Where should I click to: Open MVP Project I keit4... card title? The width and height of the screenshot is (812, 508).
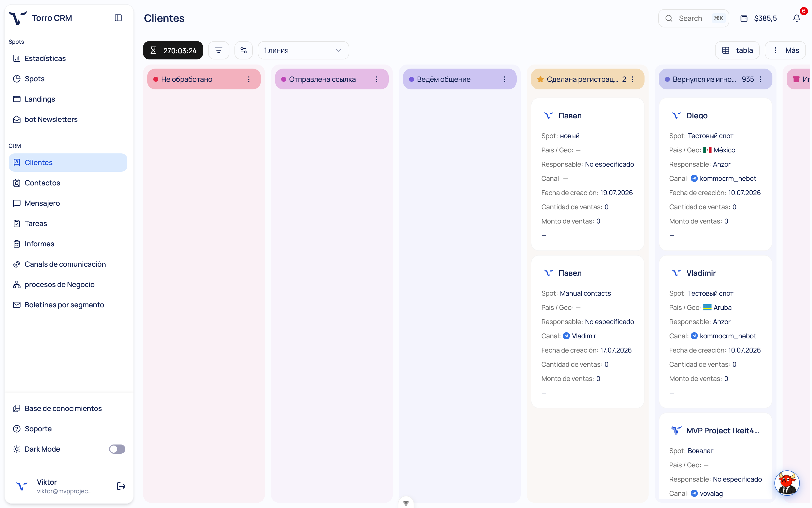[722, 431]
